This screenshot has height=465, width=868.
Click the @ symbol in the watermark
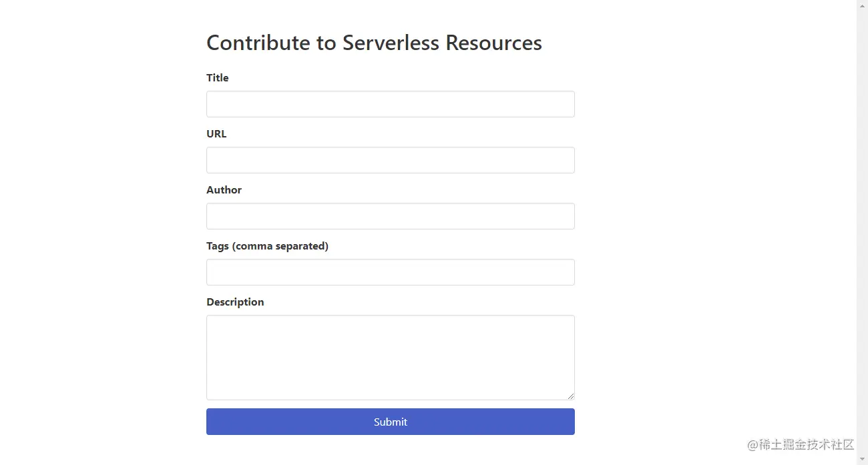tap(753, 445)
